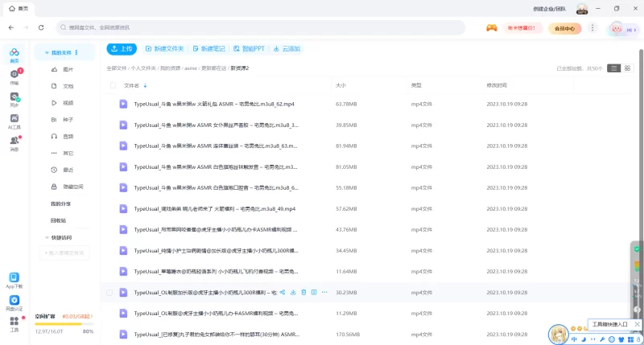Click the 新建文件夹 button
This screenshot has width=644, height=345.
click(164, 48)
